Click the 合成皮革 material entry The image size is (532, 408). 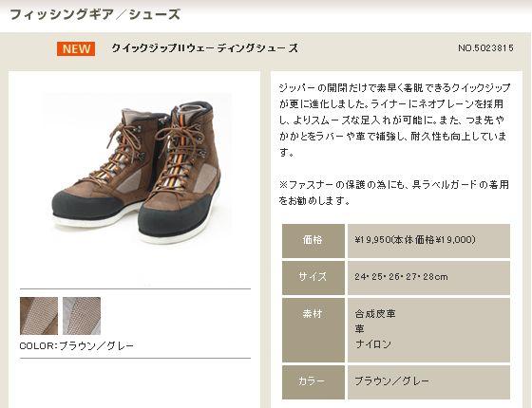(375, 313)
